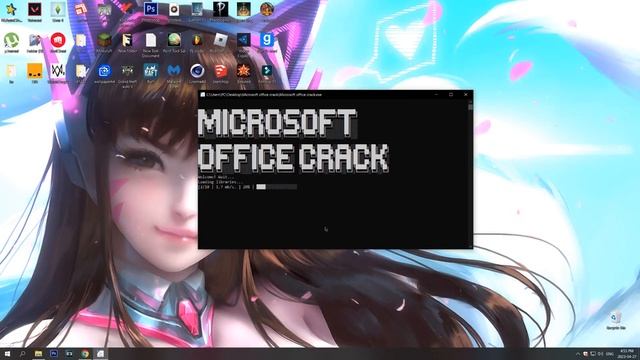The height and width of the screenshot is (360, 640).
Task: Switch to Photoshop on the taskbar
Action: [x=53, y=353]
